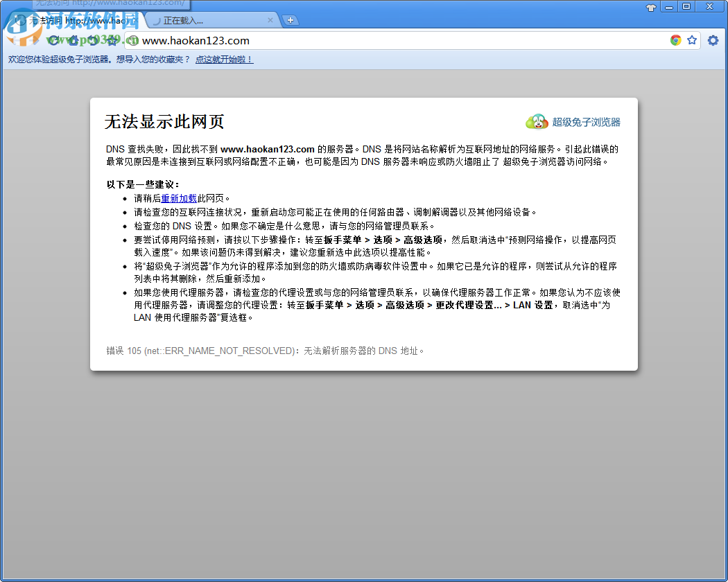The height and width of the screenshot is (582, 728).
Task: Select the 无法访问 http://www.hao tab
Action: (x=76, y=20)
